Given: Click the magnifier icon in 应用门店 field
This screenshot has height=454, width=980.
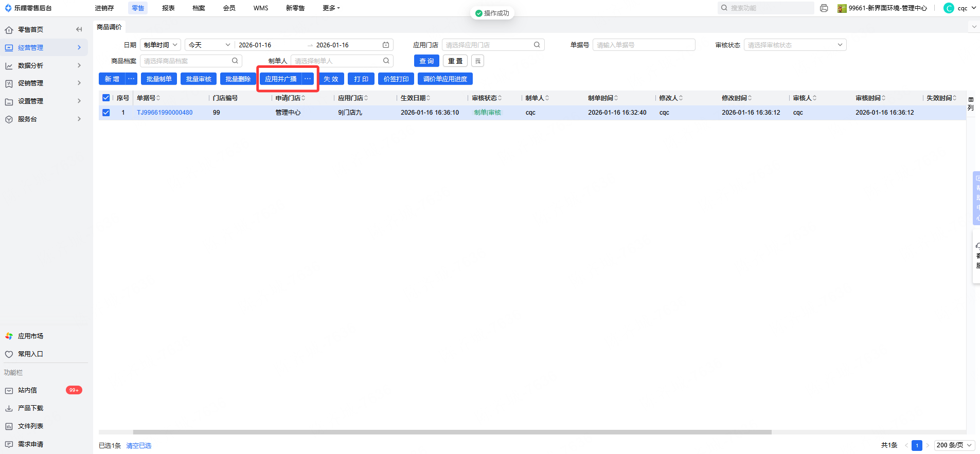Looking at the screenshot, I should coord(537,45).
